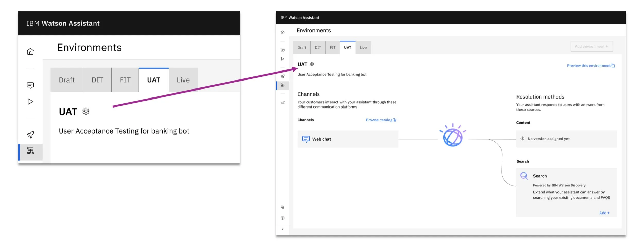The width and height of the screenshot is (644, 249).
Task: Click the Watson assistant globe logo
Action: (x=453, y=135)
